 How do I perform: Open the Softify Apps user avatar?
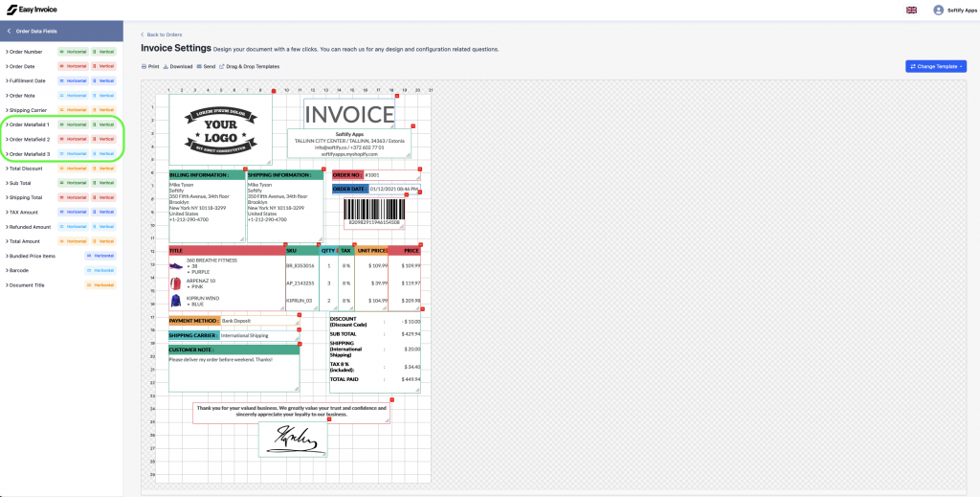tap(938, 10)
